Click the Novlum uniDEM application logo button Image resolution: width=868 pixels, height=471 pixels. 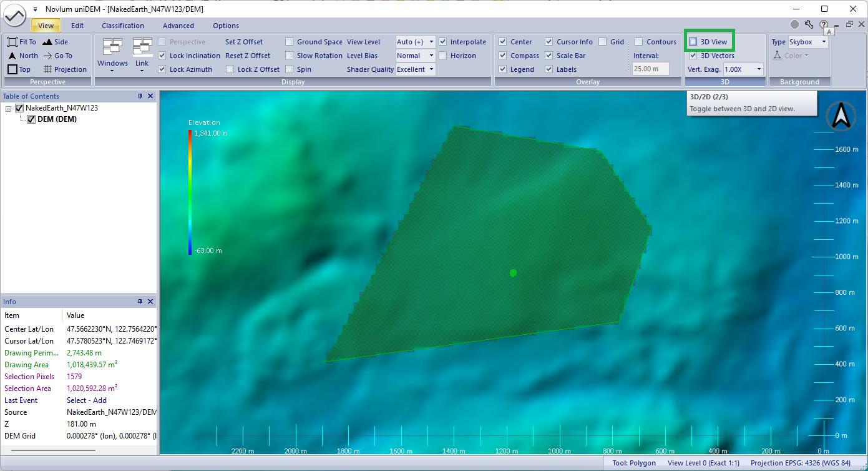15,14
